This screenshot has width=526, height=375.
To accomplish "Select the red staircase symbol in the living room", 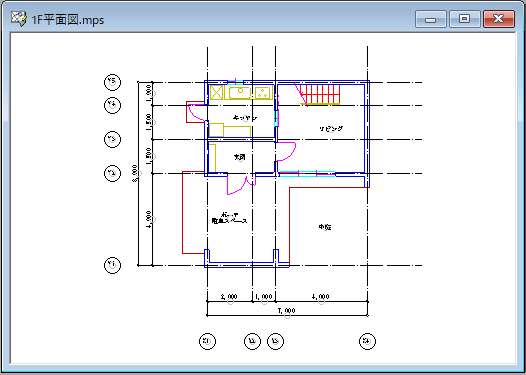I will click(320, 94).
